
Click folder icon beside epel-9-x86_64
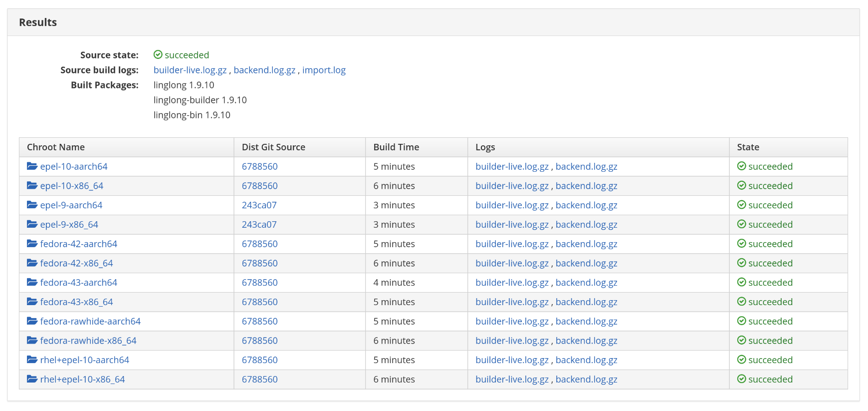[x=32, y=224]
